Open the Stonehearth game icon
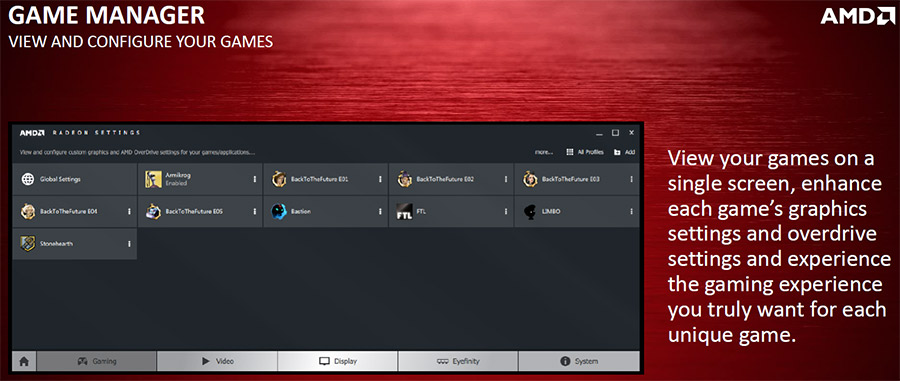 [x=28, y=244]
